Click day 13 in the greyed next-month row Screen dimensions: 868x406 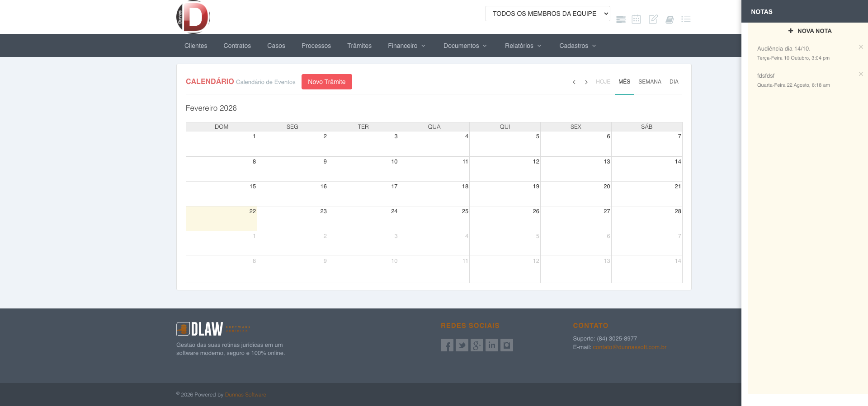(x=576, y=269)
